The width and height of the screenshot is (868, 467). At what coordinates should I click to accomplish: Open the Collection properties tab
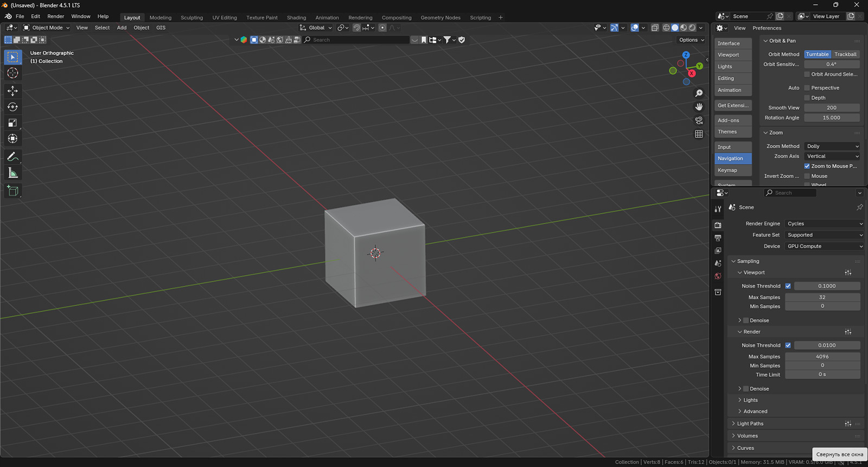coord(718,292)
